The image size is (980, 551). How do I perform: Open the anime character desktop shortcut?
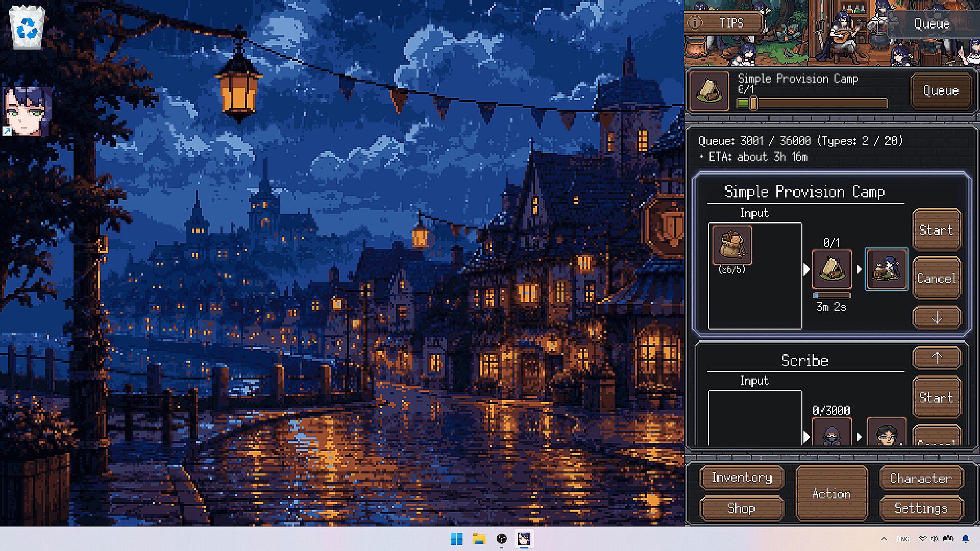click(27, 111)
